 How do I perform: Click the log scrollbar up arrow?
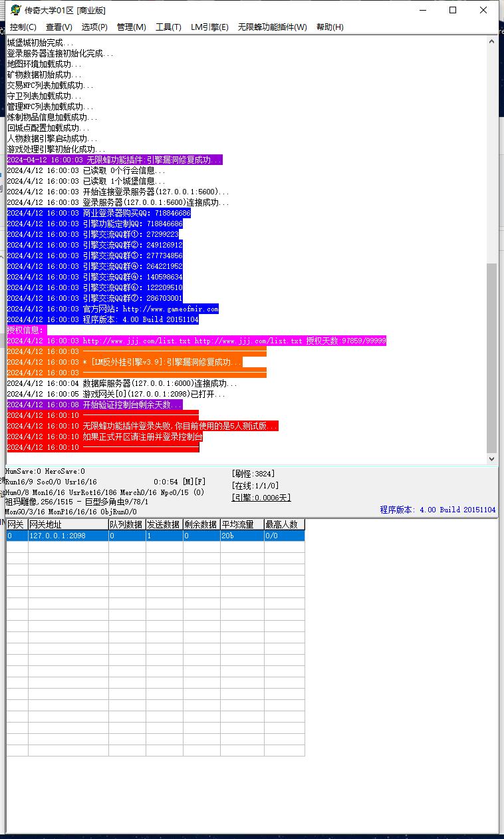[x=492, y=41]
